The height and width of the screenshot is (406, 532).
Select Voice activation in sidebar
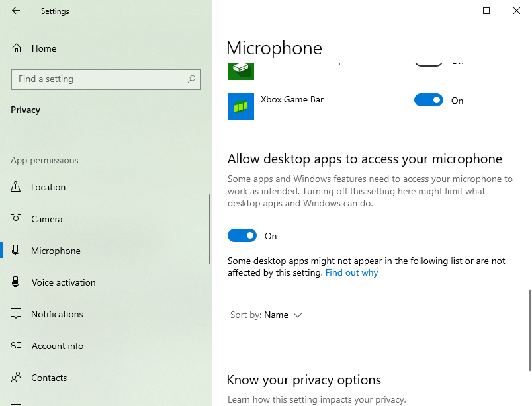point(64,282)
